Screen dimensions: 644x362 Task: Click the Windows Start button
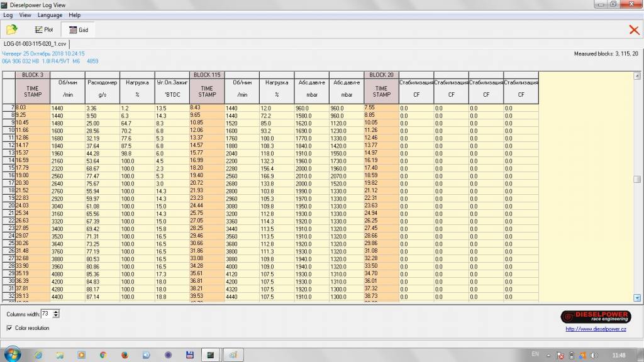click(x=11, y=354)
